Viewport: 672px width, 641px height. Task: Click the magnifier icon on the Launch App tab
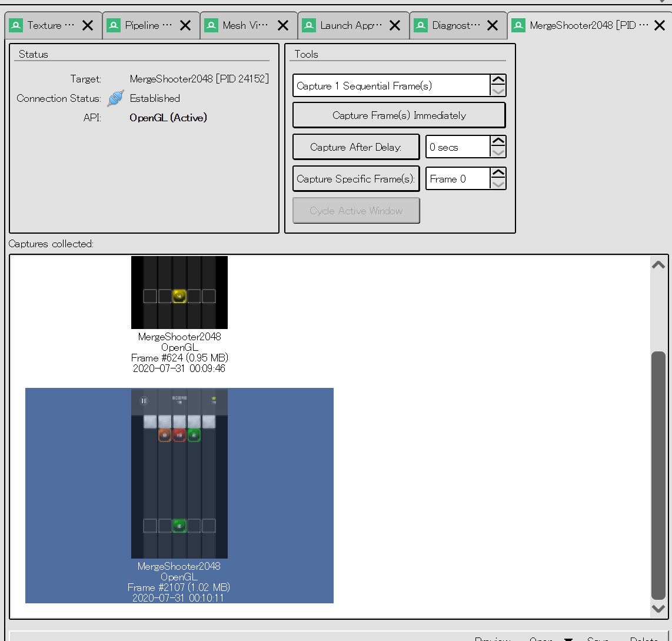[x=308, y=25]
